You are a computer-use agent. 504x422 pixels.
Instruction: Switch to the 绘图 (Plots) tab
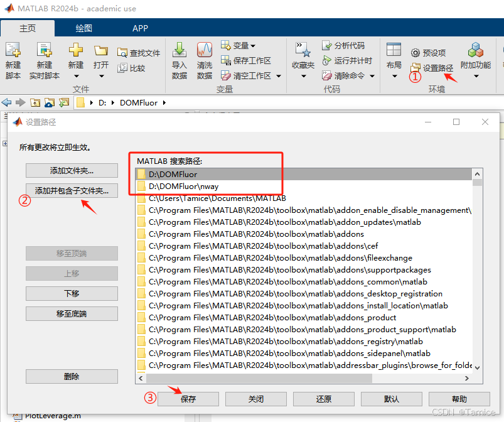point(84,28)
